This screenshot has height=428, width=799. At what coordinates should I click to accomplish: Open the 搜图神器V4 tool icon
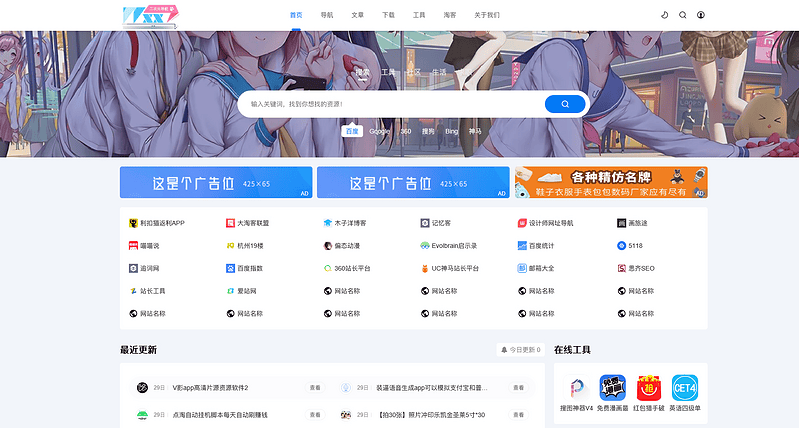[x=576, y=388]
